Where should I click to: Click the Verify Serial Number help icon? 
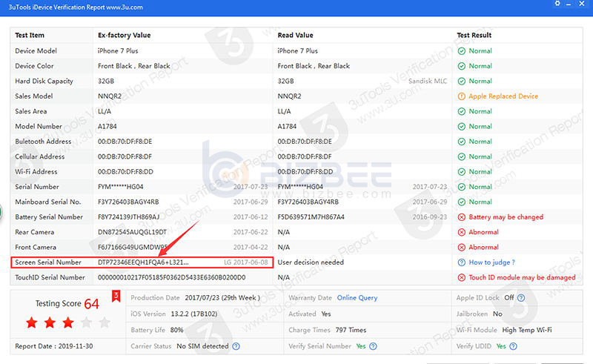(373, 346)
